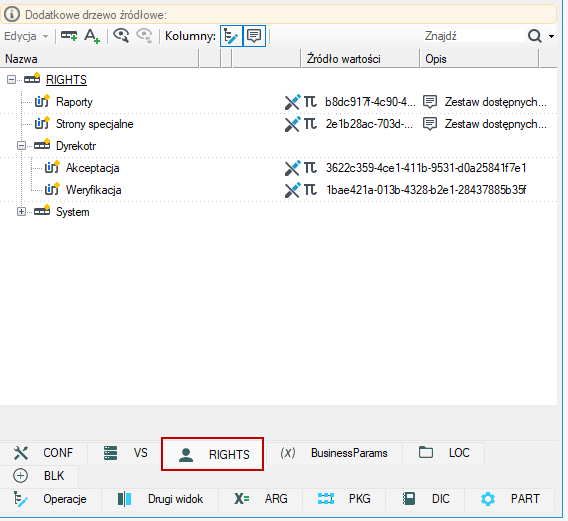Select the Strony specjalne tree item
Viewport: 568px width, 521px height.
95,124
